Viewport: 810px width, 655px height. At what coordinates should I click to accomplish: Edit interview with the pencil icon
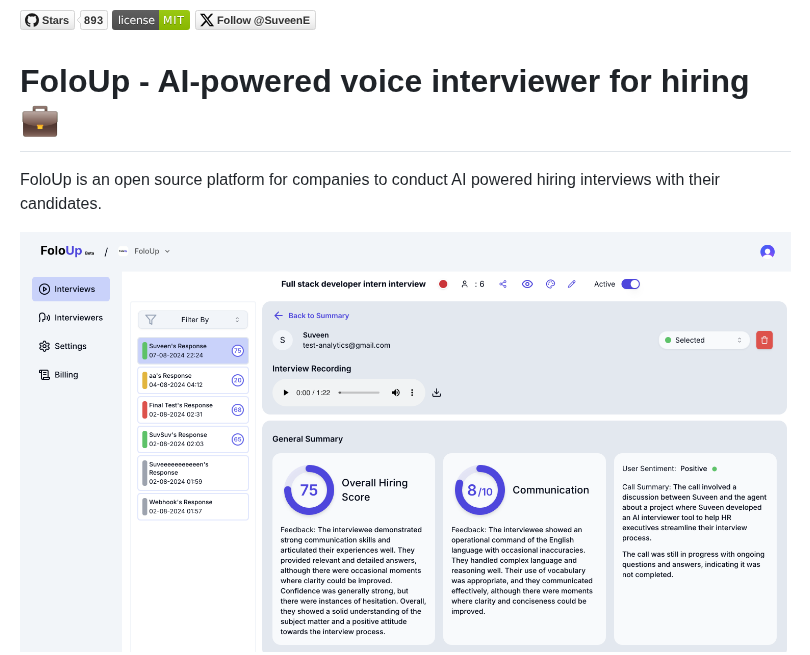571,284
